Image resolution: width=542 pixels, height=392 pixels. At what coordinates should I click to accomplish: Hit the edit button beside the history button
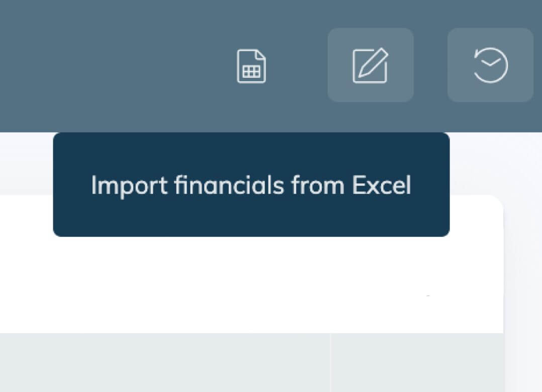click(371, 65)
